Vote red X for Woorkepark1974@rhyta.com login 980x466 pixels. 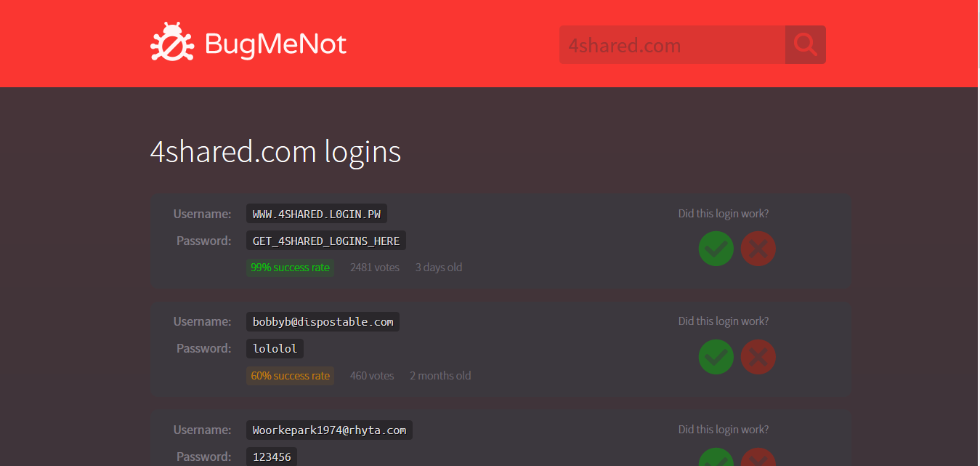tap(758, 459)
